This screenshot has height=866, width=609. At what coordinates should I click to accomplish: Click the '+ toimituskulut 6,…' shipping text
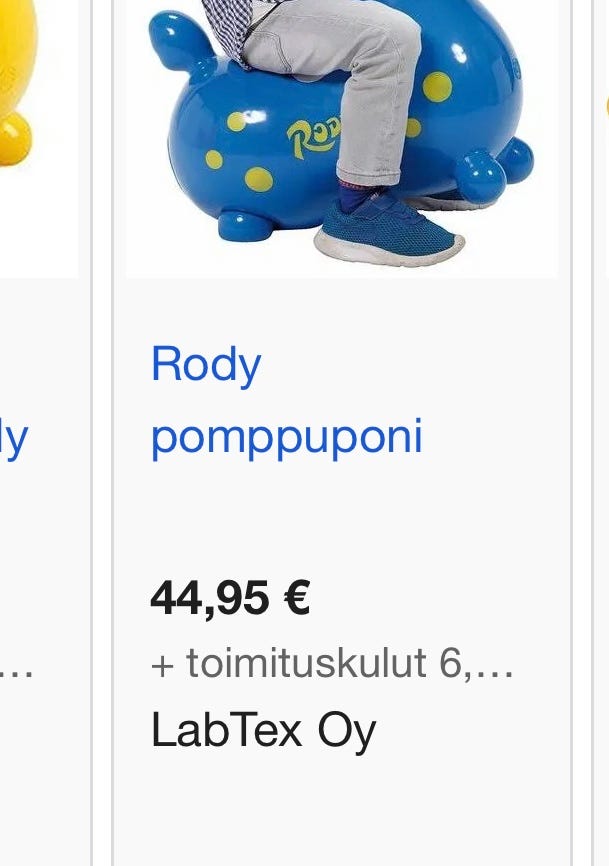[332, 663]
